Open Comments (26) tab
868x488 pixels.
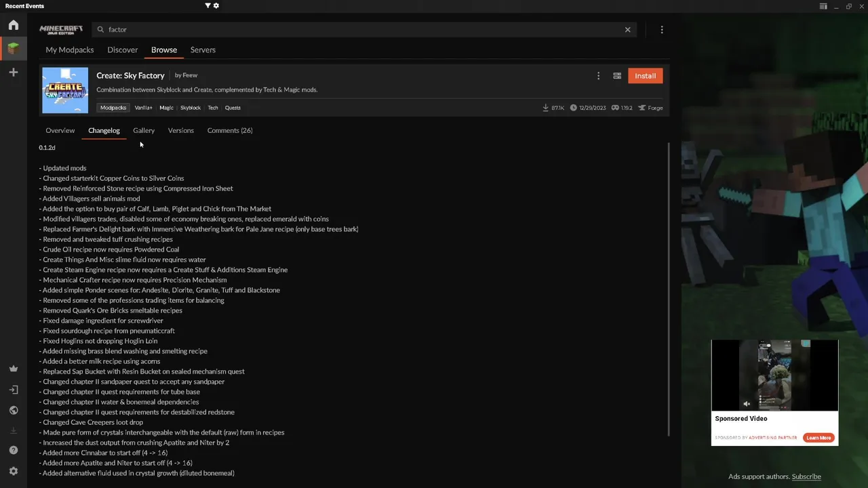coord(230,130)
